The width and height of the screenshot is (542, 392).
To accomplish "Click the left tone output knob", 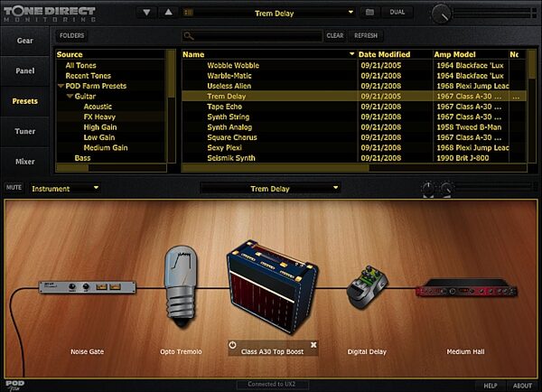I will [x=428, y=189].
